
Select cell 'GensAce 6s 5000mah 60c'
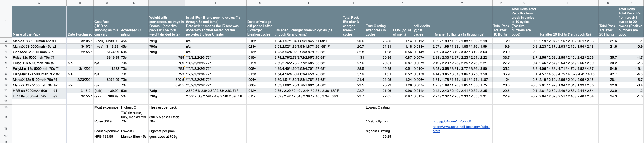tap(39, 52)
